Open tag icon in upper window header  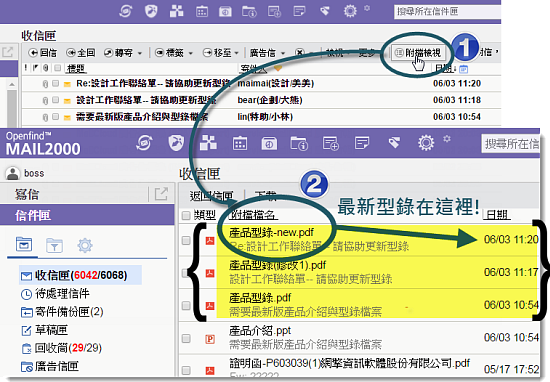tap(324, 11)
